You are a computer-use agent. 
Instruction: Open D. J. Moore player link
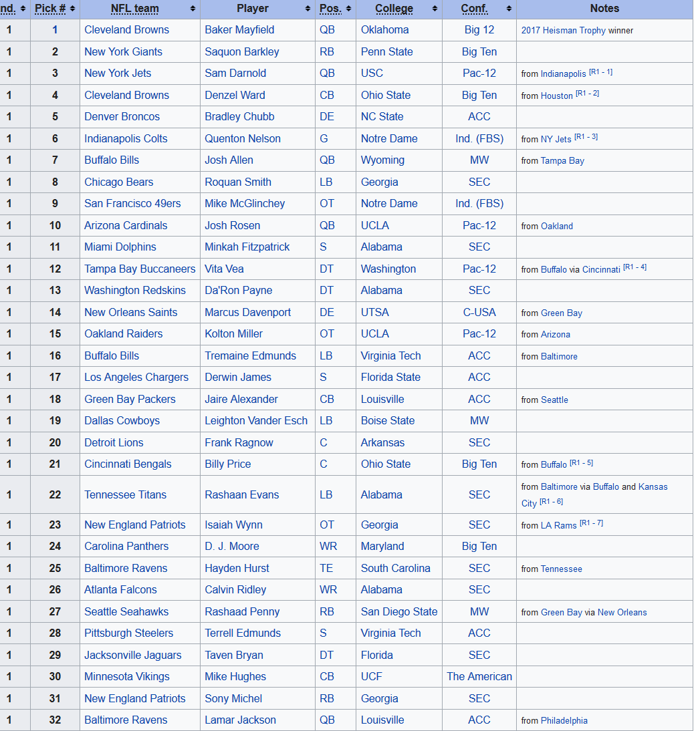point(232,546)
